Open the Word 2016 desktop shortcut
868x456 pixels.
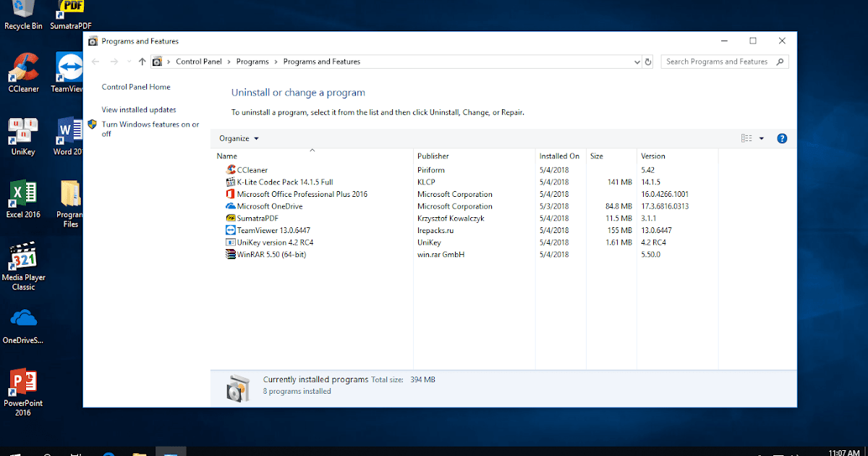pyautogui.click(x=69, y=135)
